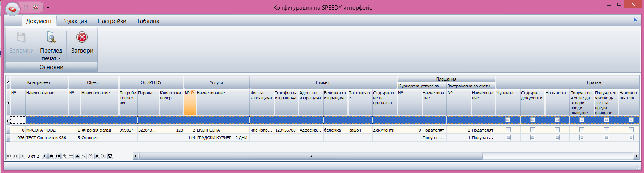Open the Customize Quick Access Toolbar arrow
Viewport: 644px width, 173px height.
pos(48,7)
